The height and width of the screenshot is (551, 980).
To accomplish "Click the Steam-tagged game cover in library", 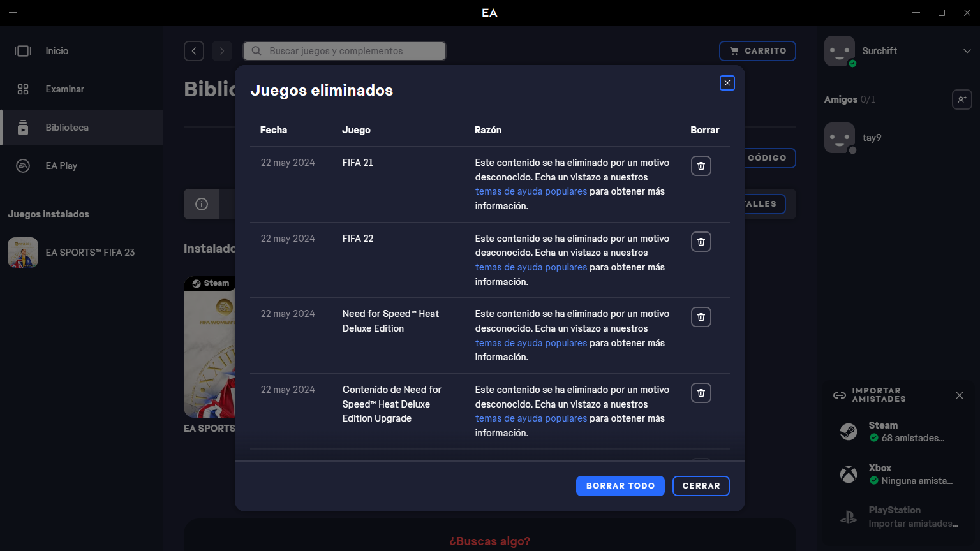I will click(x=209, y=347).
